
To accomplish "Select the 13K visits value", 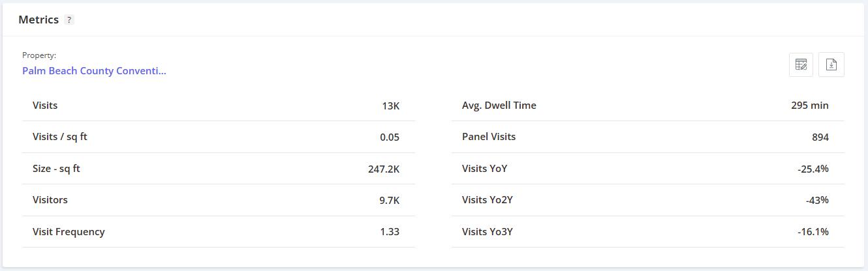I will click(390, 106).
